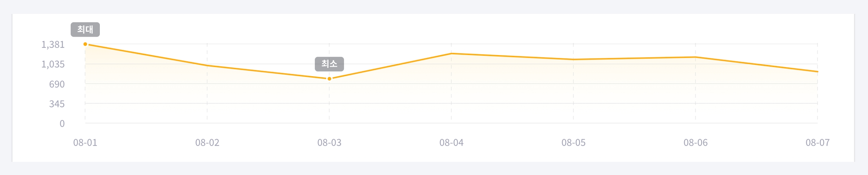Screen dimensions: 868x175
Task: Click the line's end point at 08-07
Action: coord(817,72)
